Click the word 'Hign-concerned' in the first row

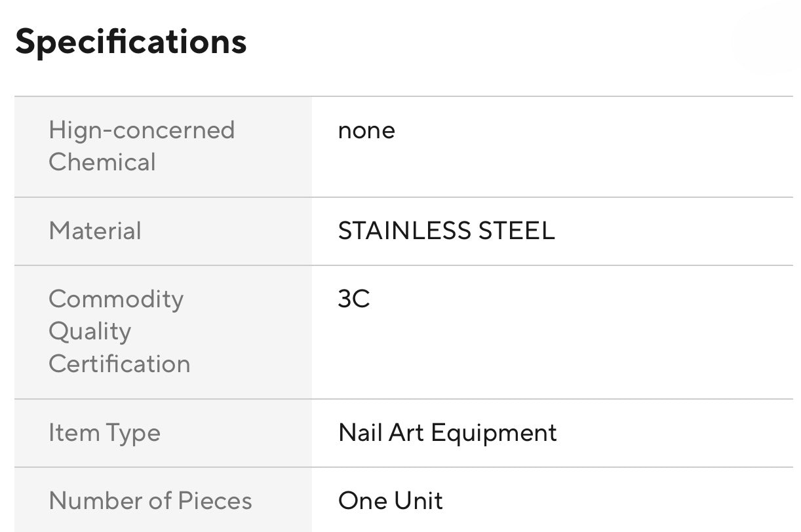point(142,130)
